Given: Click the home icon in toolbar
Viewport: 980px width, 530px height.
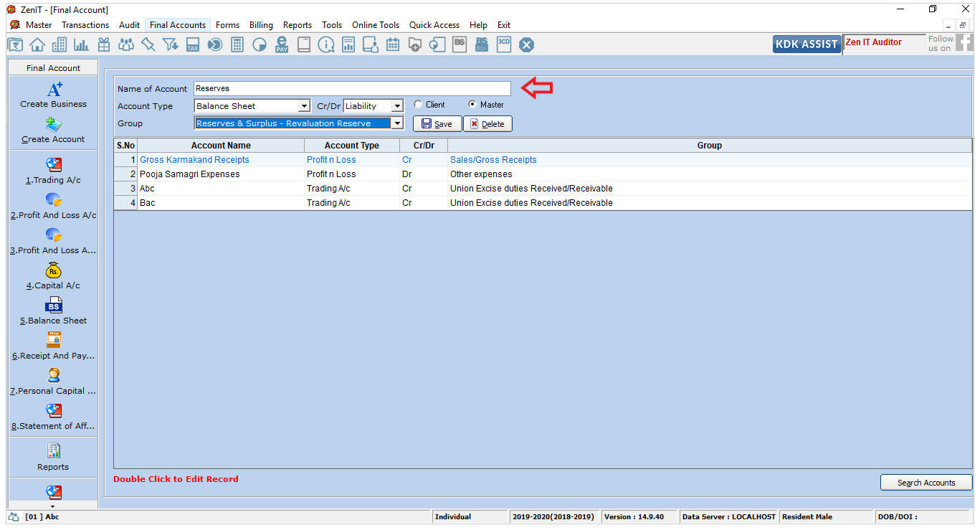Looking at the screenshot, I should pos(37,44).
